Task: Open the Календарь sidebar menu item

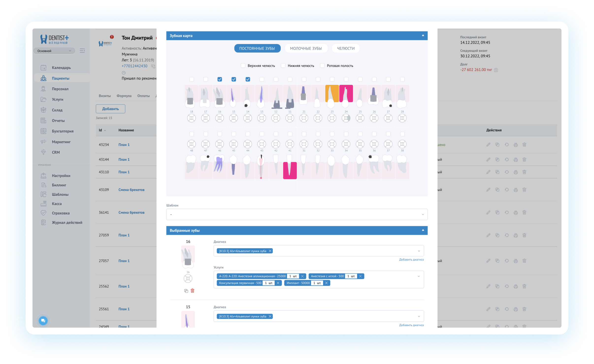Action: click(61, 68)
